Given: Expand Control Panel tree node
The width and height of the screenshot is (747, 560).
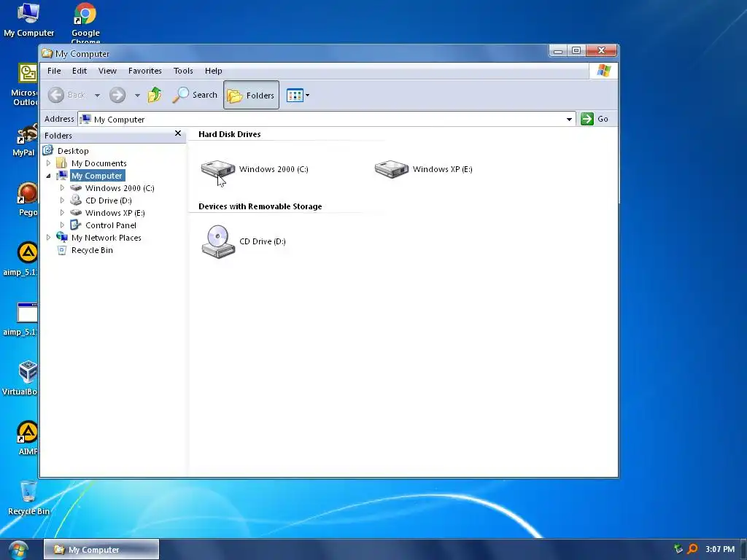Looking at the screenshot, I should coord(62,225).
